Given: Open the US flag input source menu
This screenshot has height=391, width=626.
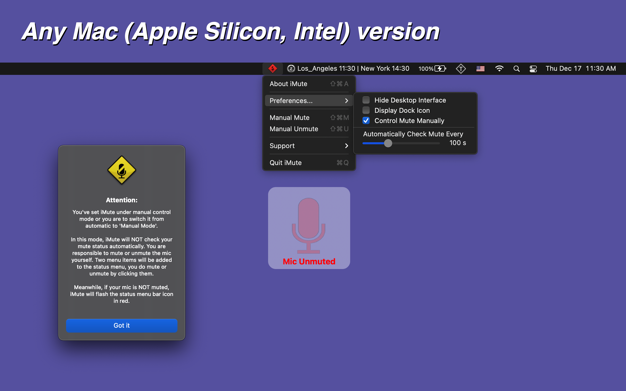Looking at the screenshot, I should [480, 69].
